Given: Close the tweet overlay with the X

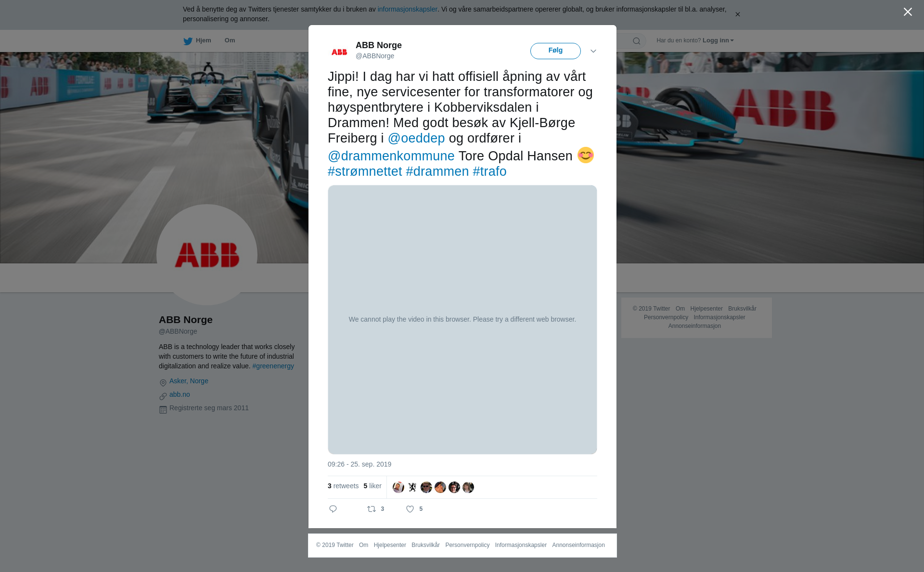Looking at the screenshot, I should click(x=908, y=12).
